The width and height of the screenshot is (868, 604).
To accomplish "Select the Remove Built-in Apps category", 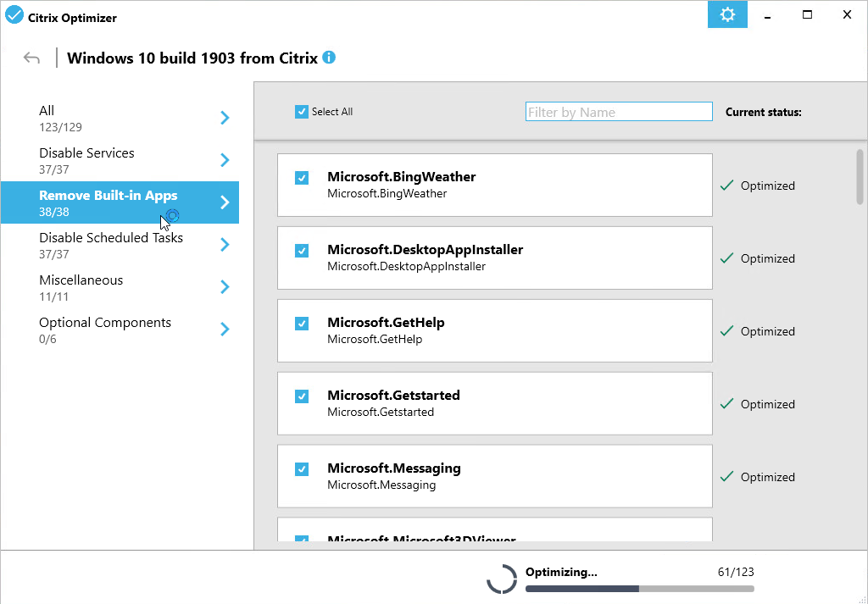I will [x=120, y=202].
